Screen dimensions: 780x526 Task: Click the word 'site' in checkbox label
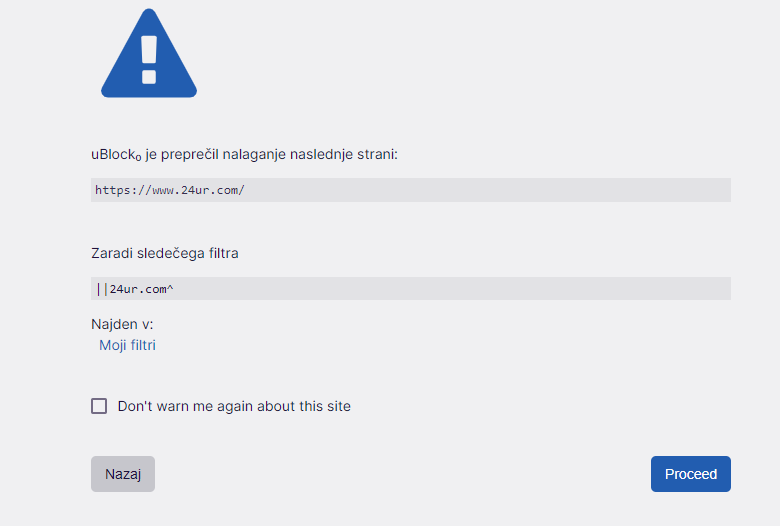[339, 406]
